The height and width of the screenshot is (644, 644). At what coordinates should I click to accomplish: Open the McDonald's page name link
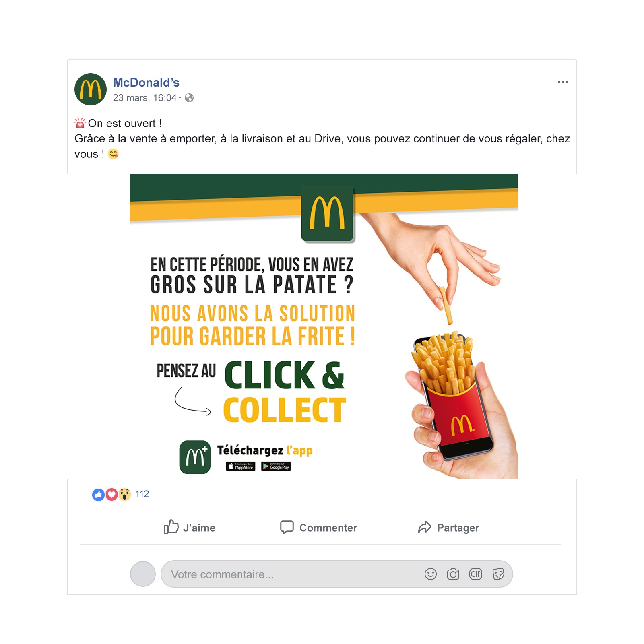click(x=146, y=82)
